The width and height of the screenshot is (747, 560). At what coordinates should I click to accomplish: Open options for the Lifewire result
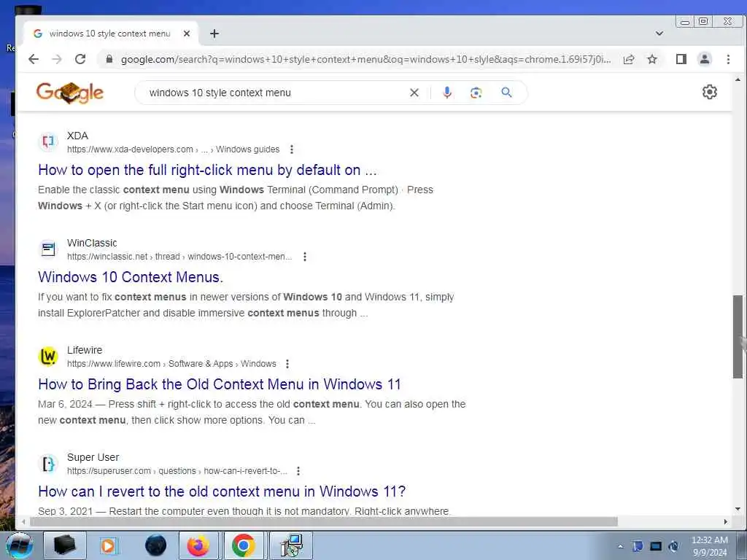[287, 364]
